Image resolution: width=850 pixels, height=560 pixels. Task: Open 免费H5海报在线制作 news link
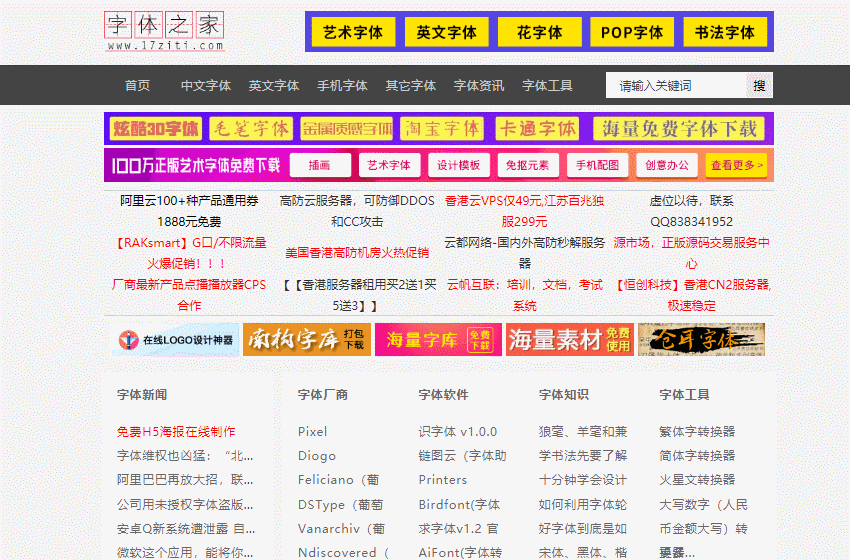click(176, 432)
